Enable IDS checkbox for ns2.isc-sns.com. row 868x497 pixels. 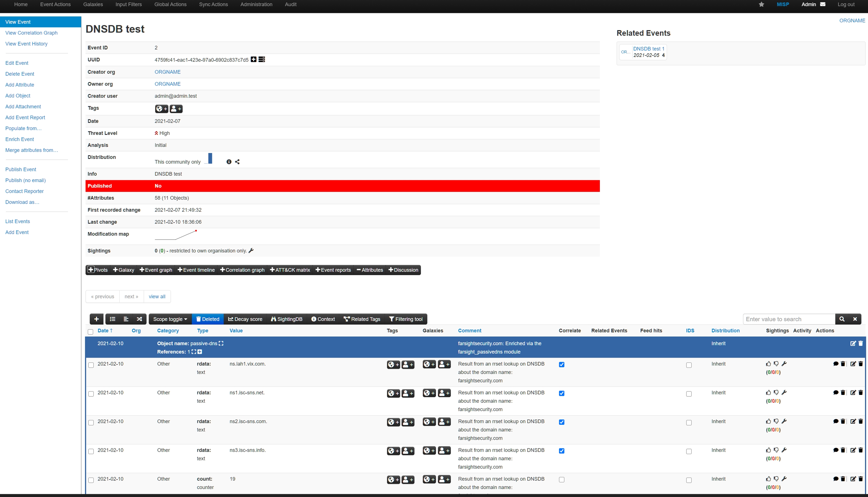[689, 423]
